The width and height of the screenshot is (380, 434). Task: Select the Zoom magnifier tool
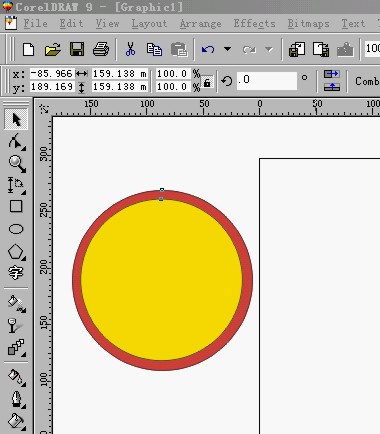[x=17, y=164]
